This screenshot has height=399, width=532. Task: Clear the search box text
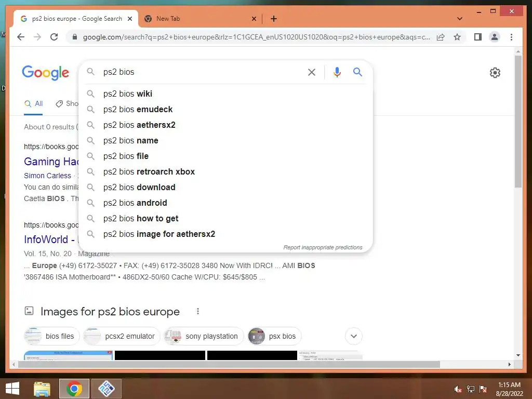coord(312,72)
